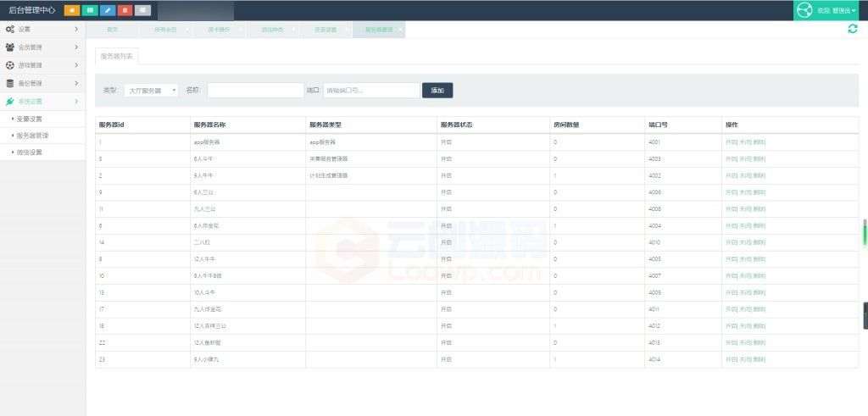Click the 服务器名称 column header
The width and height of the screenshot is (868, 416).
tap(209, 125)
